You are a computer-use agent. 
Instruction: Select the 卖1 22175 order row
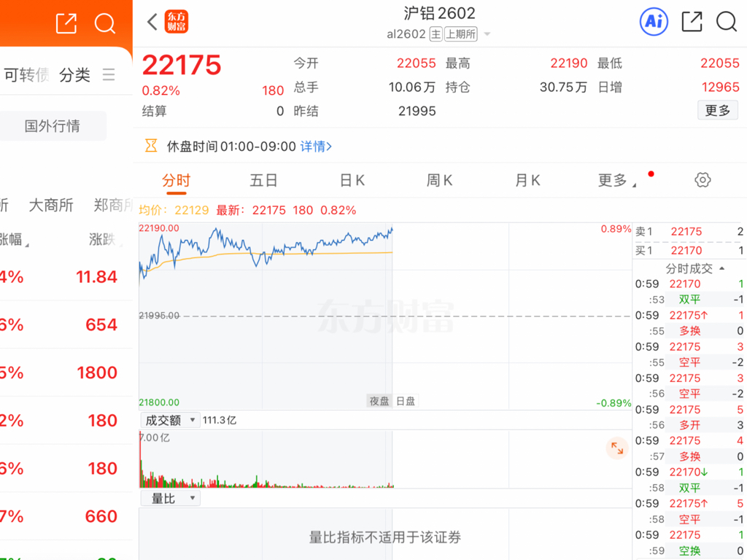pyautogui.click(x=689, y=231)
